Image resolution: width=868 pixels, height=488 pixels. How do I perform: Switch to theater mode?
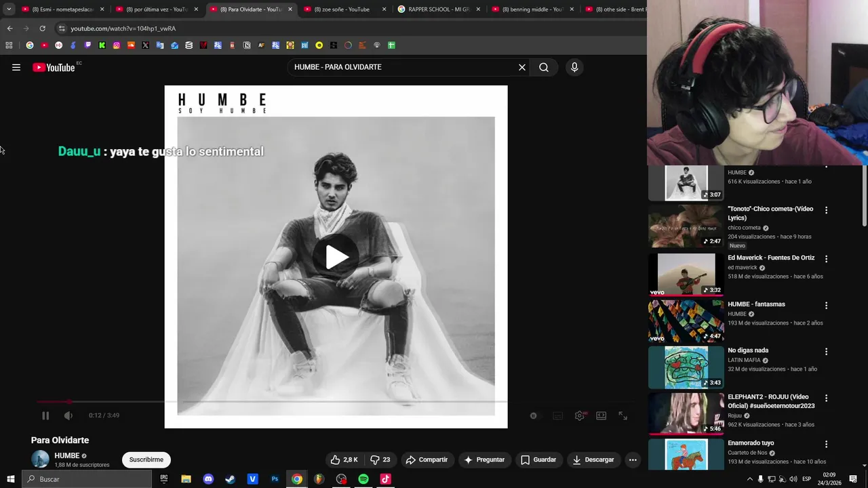[x=601, y=415]
